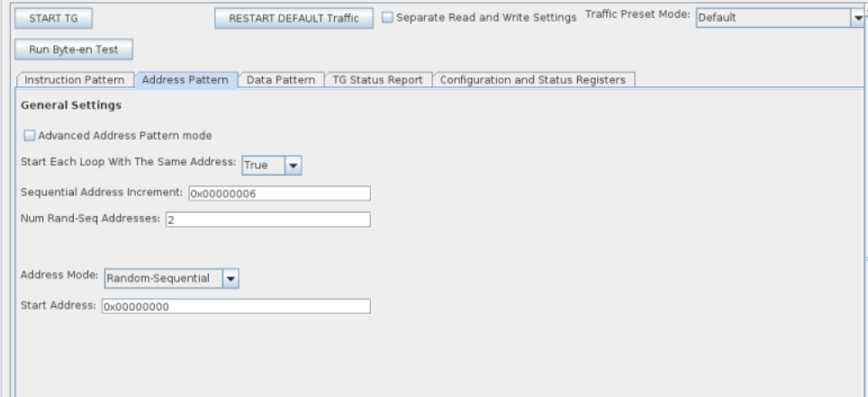Click the arrow button of Address Mode dropdown
The image size is (868, 397).
pyautogui.click(x=231, y=279)
